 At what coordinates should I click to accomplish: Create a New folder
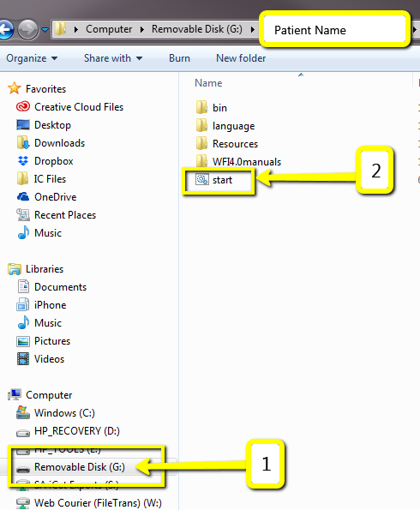pyautogui.click(x=241, y=58)
